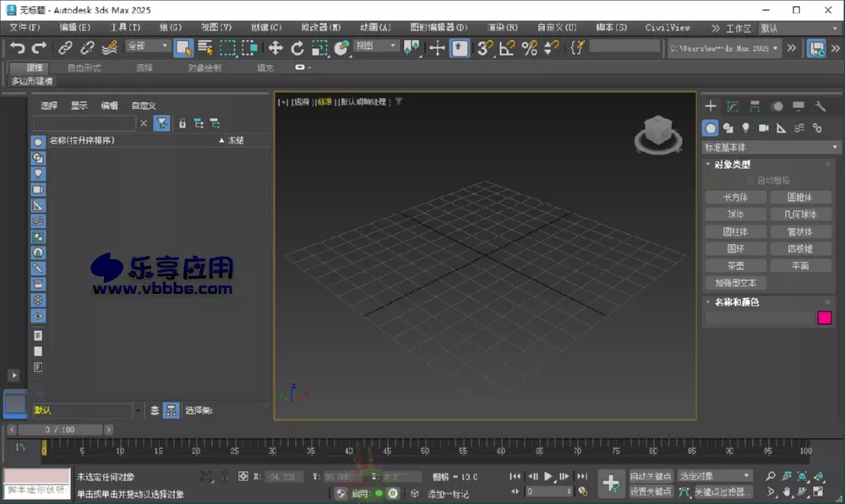
Task: Click the 圆柱体 cylinder button
Action: 736,231
